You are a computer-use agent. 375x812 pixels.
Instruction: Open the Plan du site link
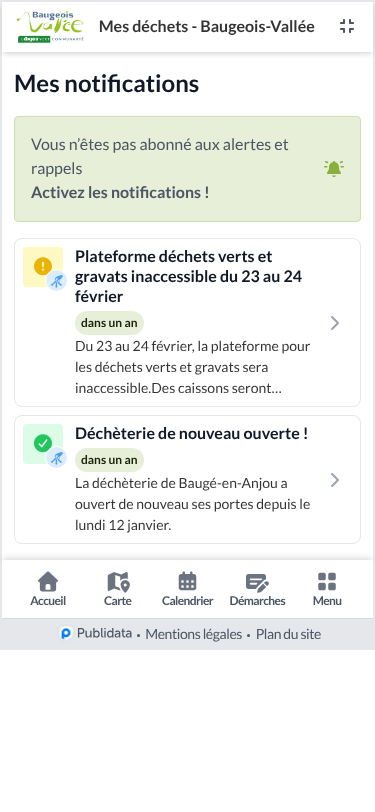(289, 634)
